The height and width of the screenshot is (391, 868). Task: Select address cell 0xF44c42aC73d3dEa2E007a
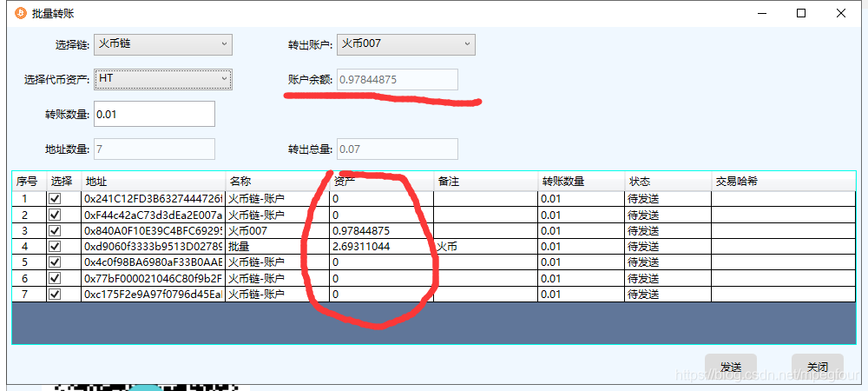click(154, 215)
